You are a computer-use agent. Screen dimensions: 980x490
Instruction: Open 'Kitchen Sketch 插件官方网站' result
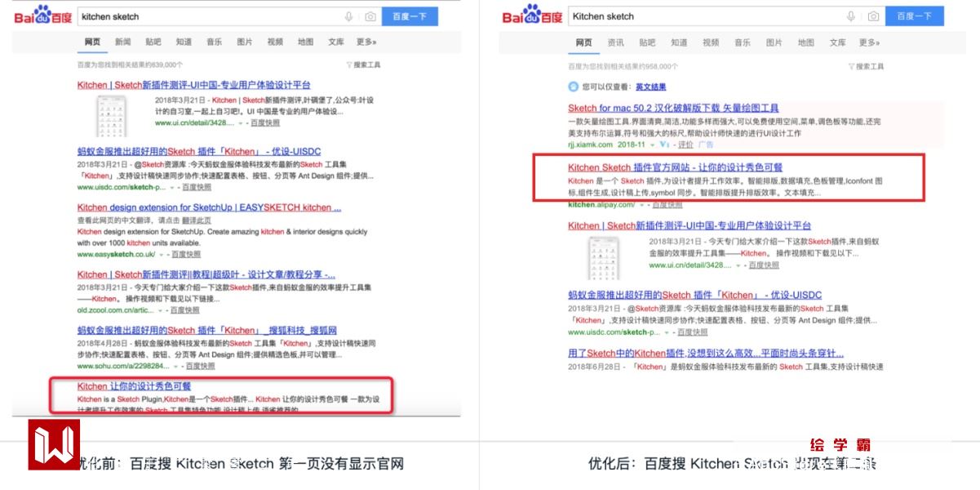tap(675, 167)
